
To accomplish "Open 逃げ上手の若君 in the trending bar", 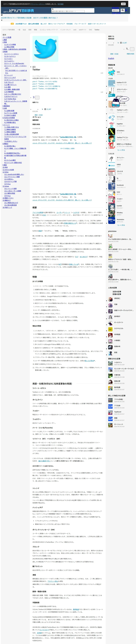I will click(x=34, y=24).
